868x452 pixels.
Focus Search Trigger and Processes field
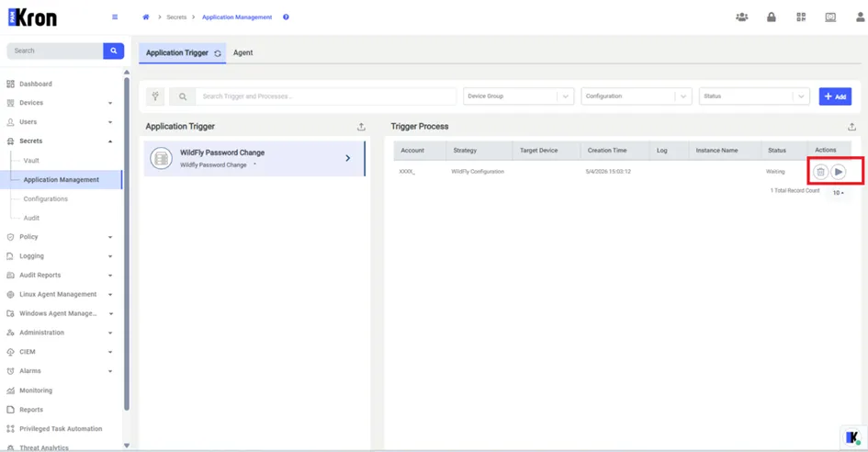coord(325,96)
